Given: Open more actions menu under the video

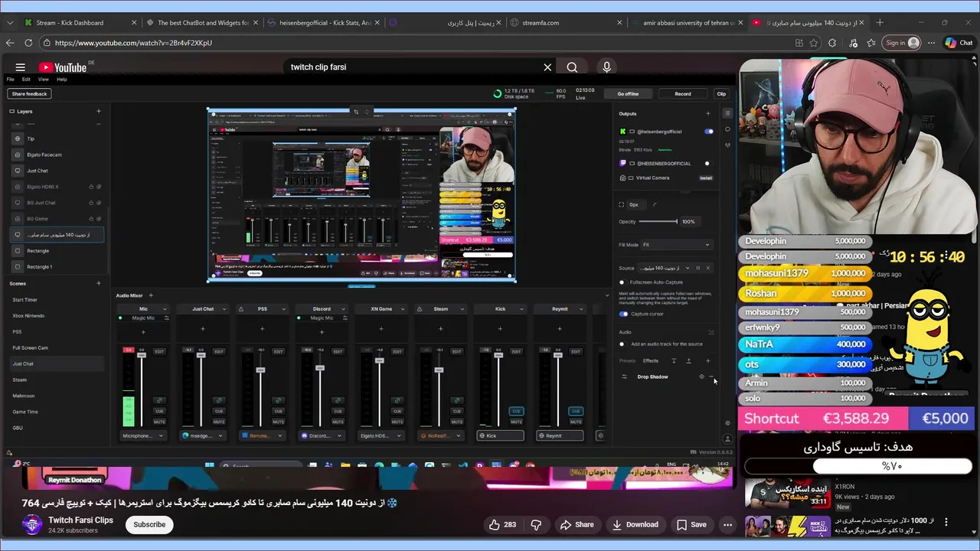Looking at the screenshot, I should [727, 524].
